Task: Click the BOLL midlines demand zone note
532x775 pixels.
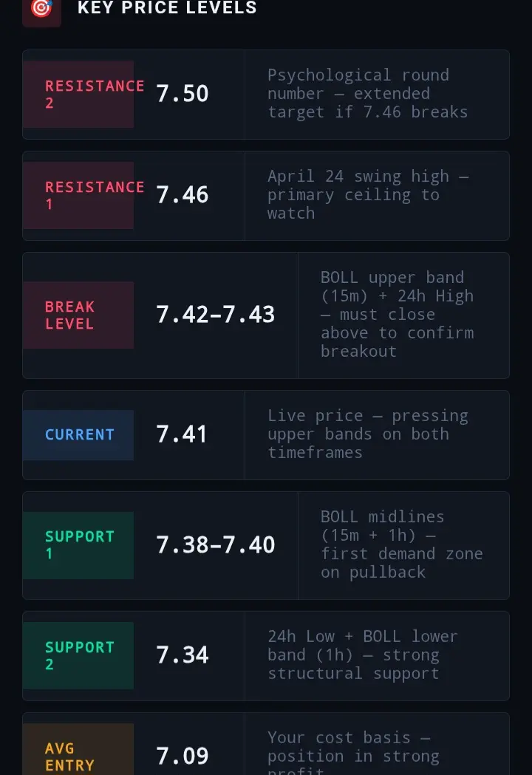Action: (x=401, y=544)
